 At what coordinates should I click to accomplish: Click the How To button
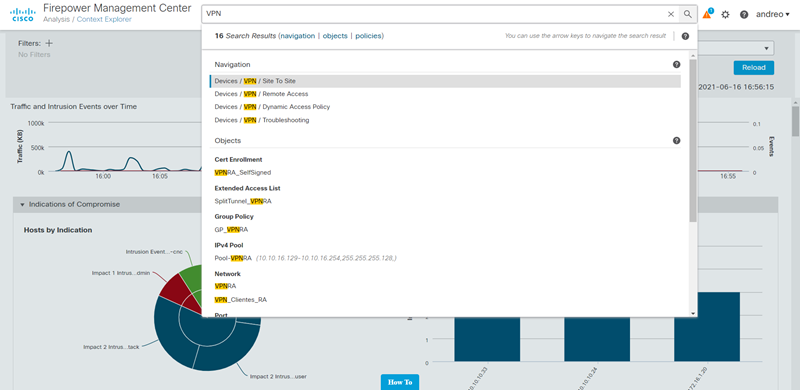click(400, 382)
